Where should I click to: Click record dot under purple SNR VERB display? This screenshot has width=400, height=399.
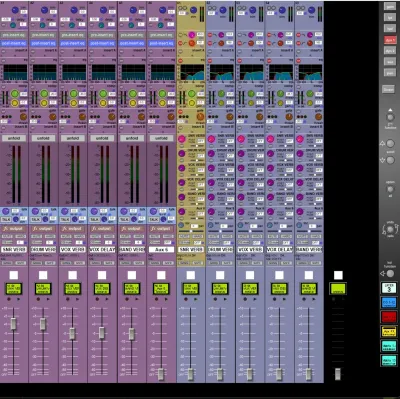pos(9,299)
